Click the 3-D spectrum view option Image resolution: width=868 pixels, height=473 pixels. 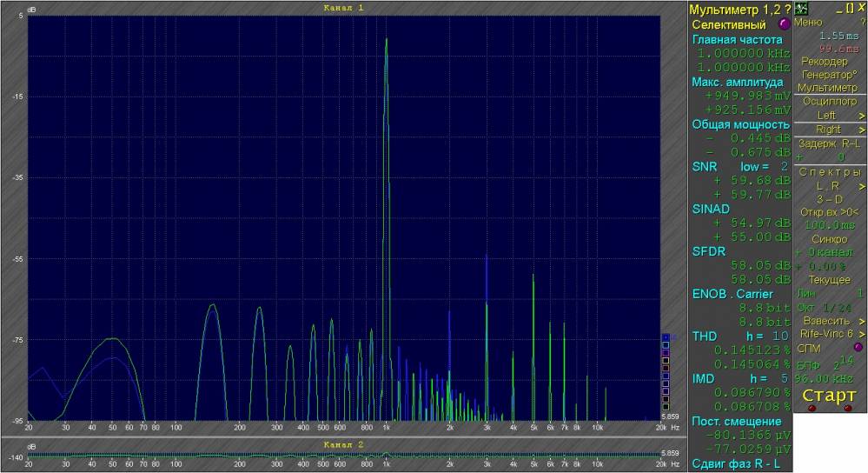(x=828, y=198)
